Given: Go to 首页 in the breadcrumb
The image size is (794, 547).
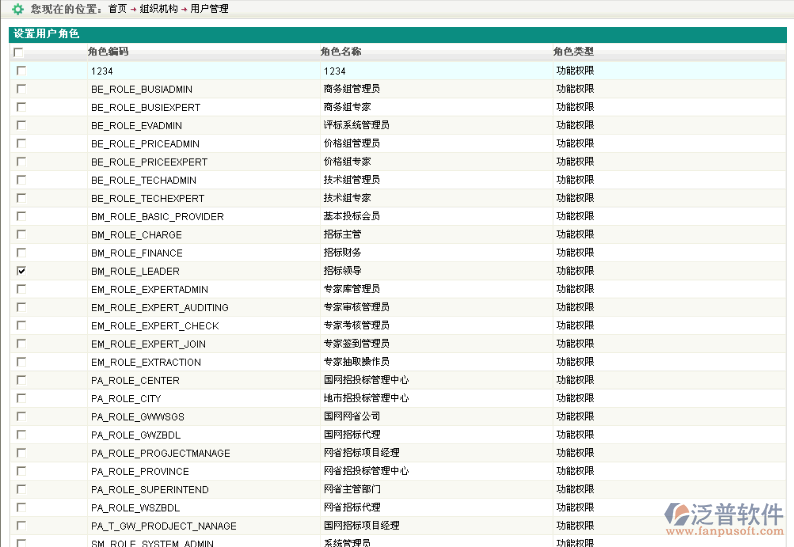Looking at the screenshot, I should (x=117, y=9).
